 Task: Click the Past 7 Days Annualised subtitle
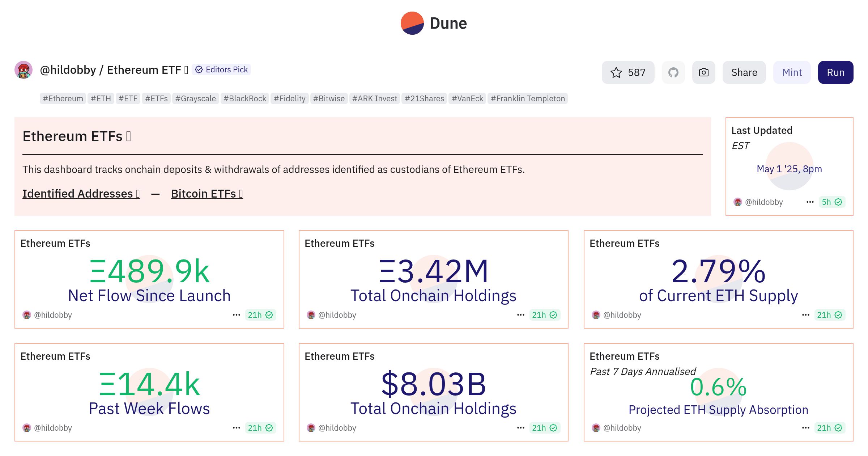(x=643, y=371)
